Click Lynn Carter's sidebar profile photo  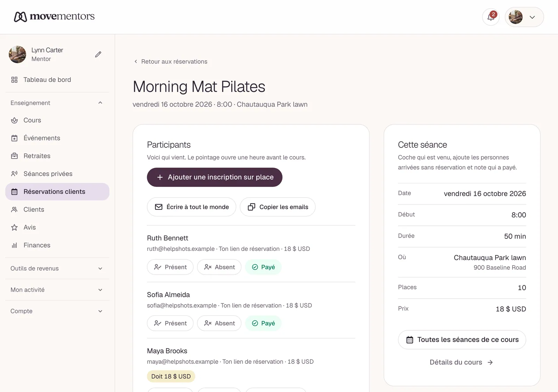(17, 54)
